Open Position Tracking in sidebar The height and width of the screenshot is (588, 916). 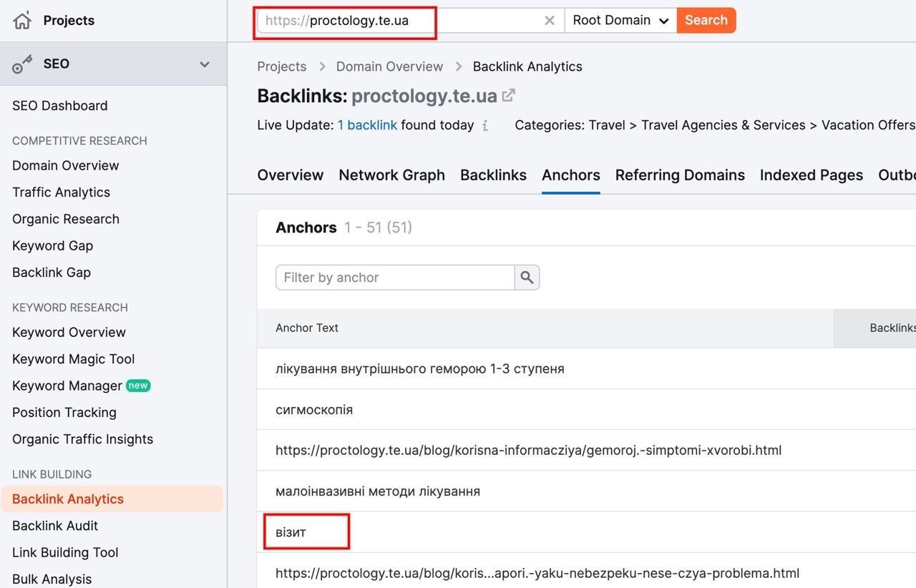(x=64, y=413)
